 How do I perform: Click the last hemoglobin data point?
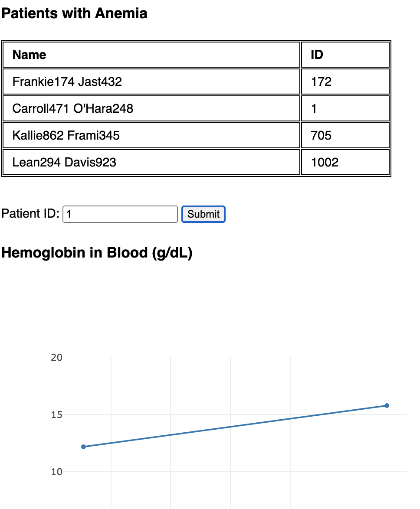pyautogui.click(x=387, y=406)
